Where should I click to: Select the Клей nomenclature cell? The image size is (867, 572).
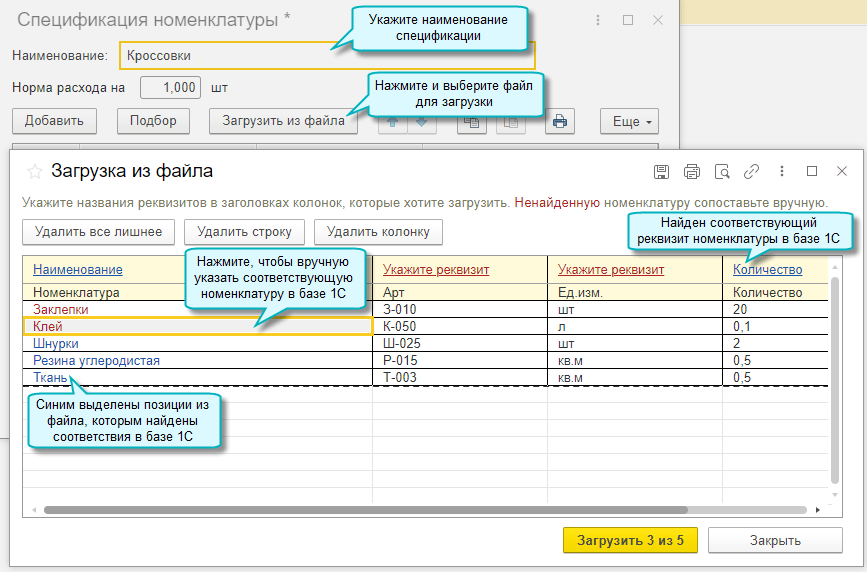pos(198,326)
